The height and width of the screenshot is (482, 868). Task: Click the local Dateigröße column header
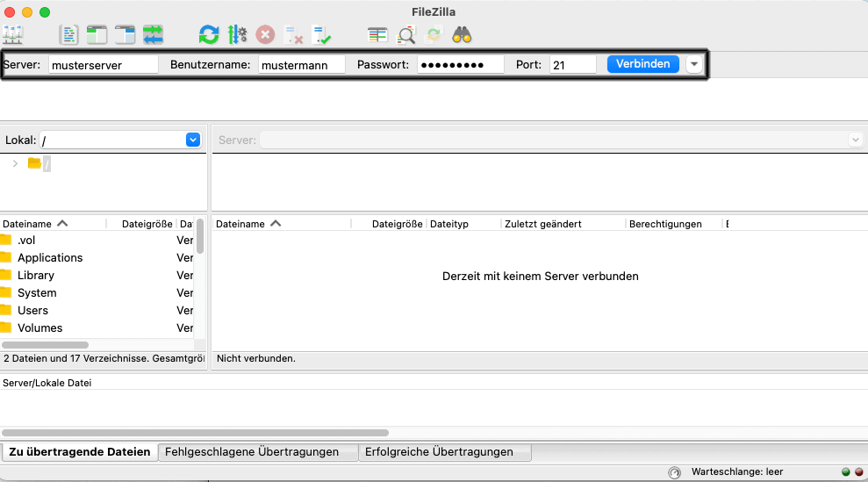[x=141, y=224]
